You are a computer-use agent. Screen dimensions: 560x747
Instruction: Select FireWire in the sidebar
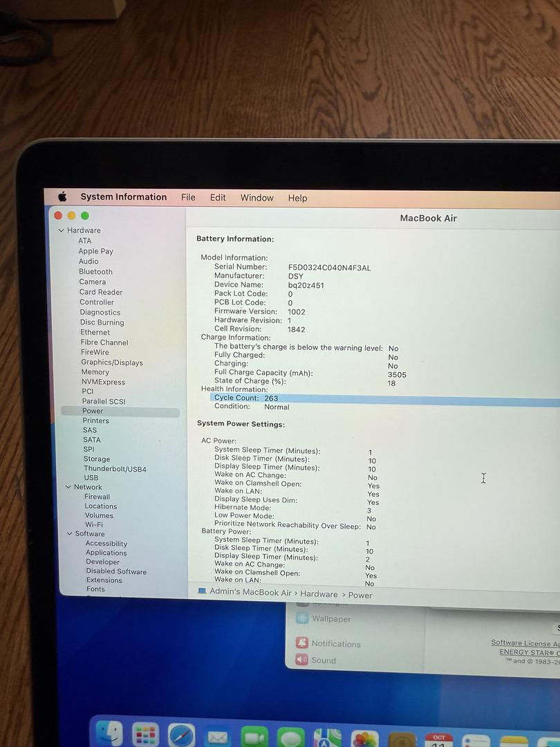click(x=95, y=352)
